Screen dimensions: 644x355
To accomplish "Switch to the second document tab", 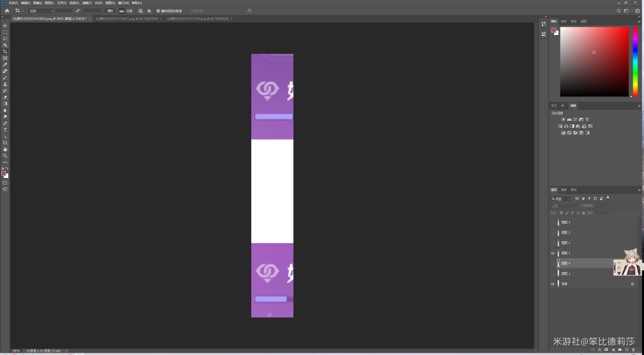I will click(127, 19).
